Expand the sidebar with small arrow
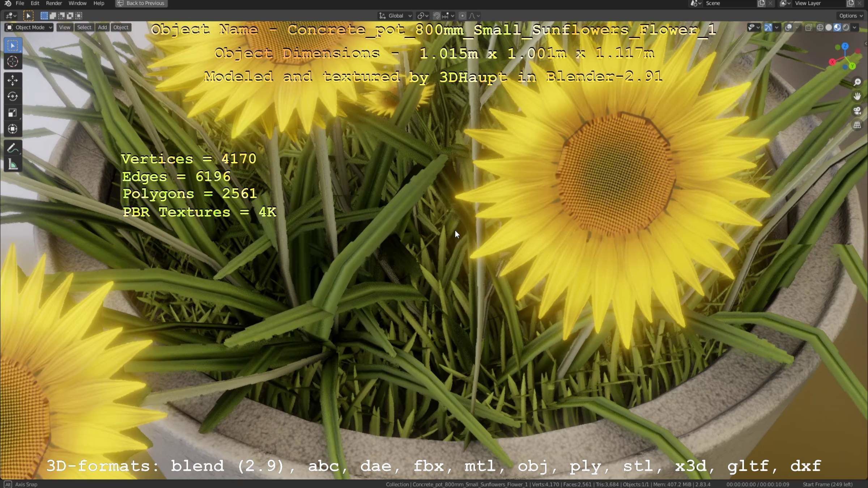This screenshot has width=868, height=488. click(x=865, y=43)
